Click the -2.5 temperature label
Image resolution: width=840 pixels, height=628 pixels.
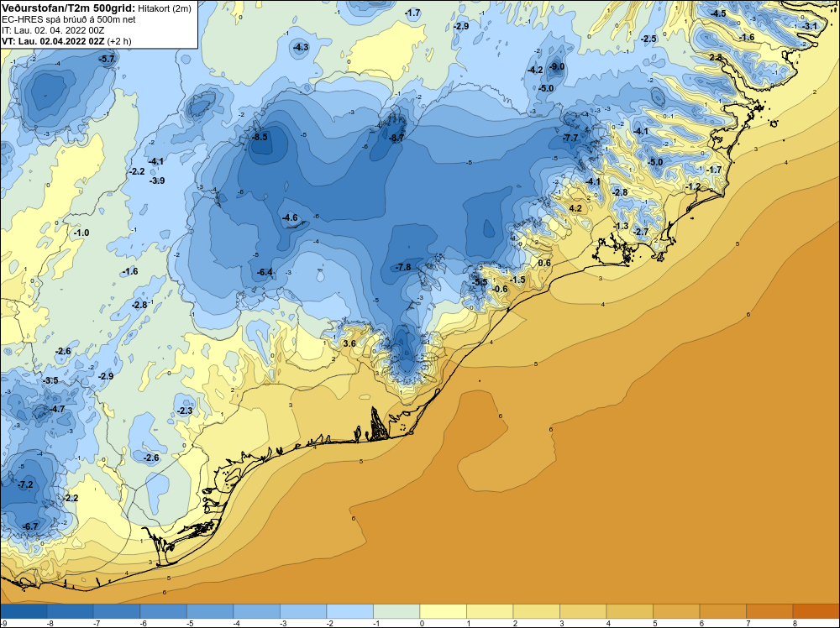pyautogui.click(x=648, y=39)
